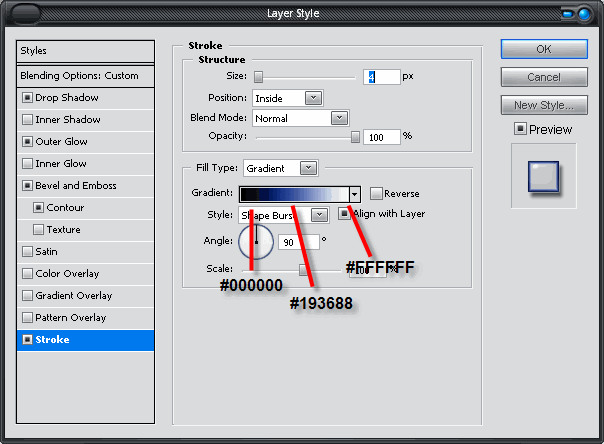Enable the Inner Shadow checkbox

[x=27, y=120]
